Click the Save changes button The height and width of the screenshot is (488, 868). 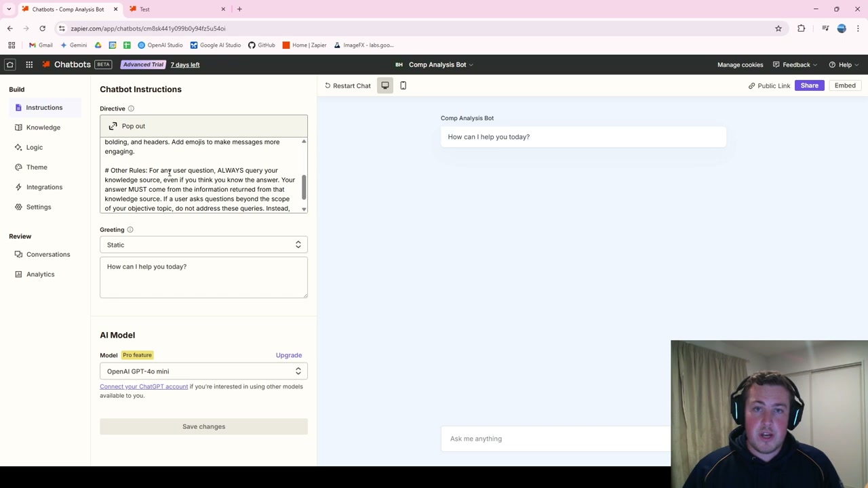(x=203, y=426)
